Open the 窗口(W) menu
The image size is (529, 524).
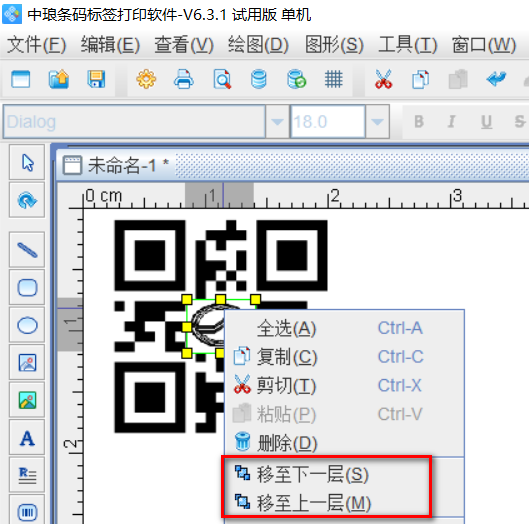pyautogui.click(x=484, y=45)
